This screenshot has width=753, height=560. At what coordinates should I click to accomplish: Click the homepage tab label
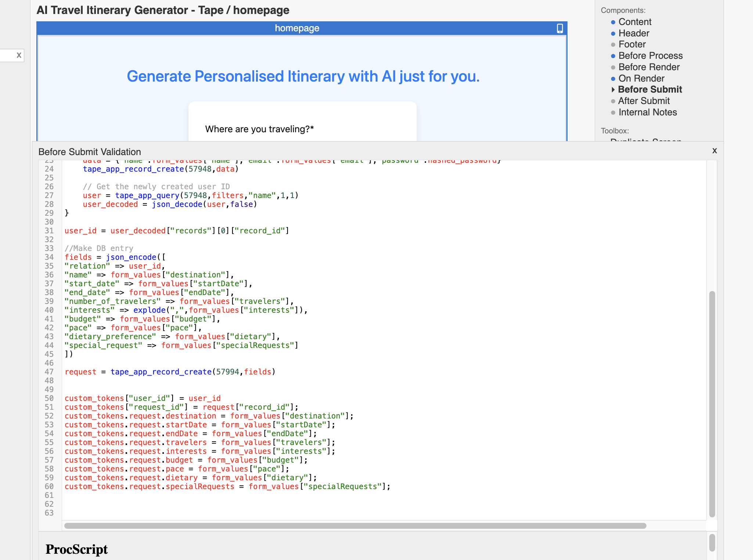[x=297, y=28]
